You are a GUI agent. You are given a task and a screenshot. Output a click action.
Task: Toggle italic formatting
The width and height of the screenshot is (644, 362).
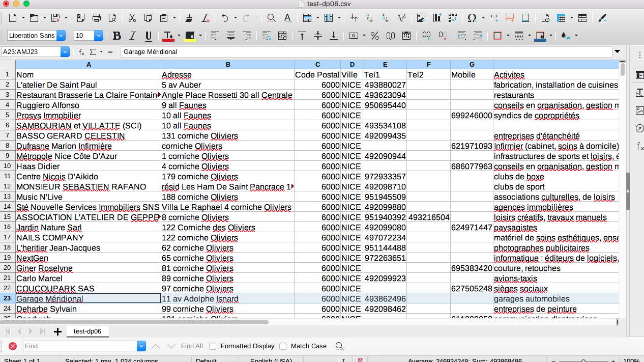click(x=133, y=36)
